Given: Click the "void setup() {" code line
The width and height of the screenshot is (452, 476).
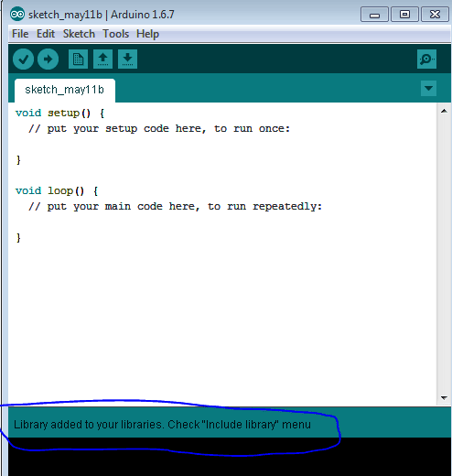Looking at the screenshot, I should [60, 114].
